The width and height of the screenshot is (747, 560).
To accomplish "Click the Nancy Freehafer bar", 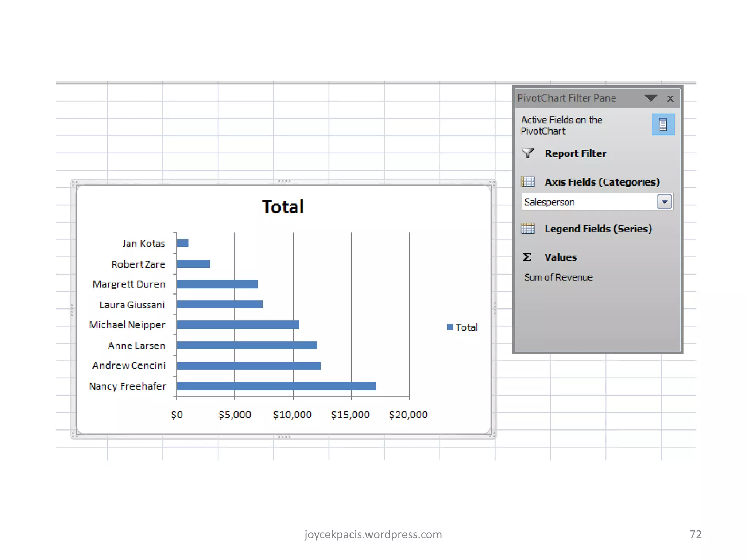I will pyautogui.click(x=276, y=386).
